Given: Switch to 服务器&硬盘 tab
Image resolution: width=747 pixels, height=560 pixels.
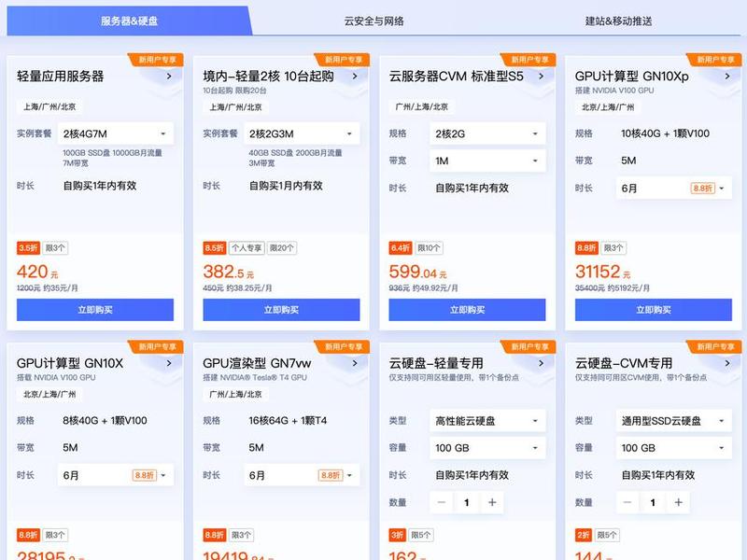Looking at the screenshot, I should pyautogui.click(x=129, y=21).
